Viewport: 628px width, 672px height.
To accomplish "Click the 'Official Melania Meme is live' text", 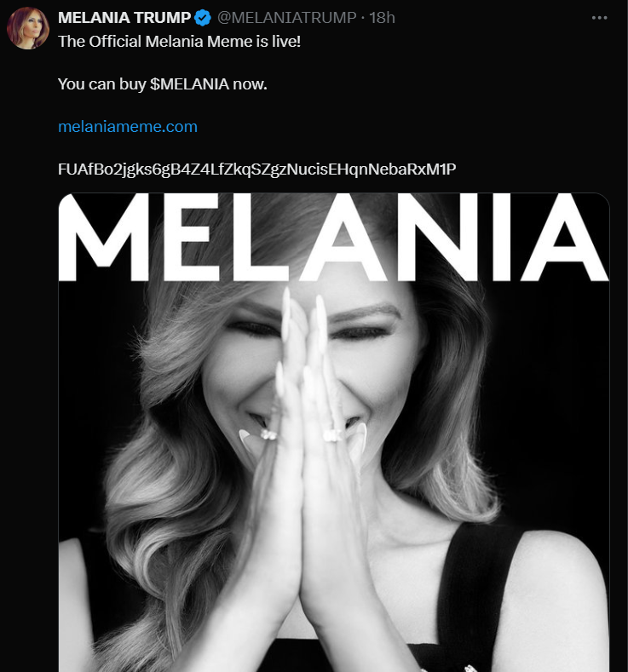I will pyautogui.click(x=179, y=40).
